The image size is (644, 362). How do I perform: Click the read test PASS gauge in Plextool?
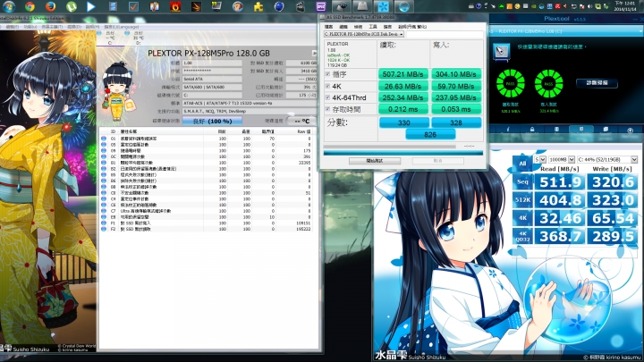pos(511,83)
